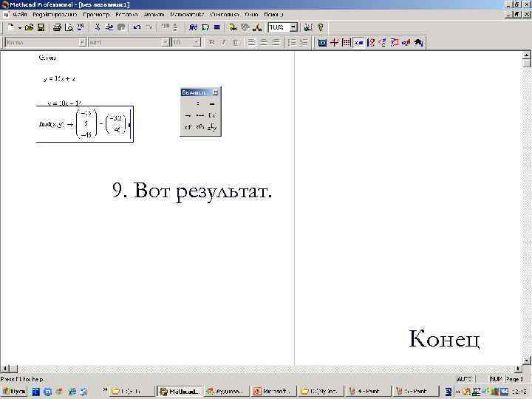This screenshot has width=532, height=399.
Task: Open Print Preview from toolbar
Action: (69, 27)
